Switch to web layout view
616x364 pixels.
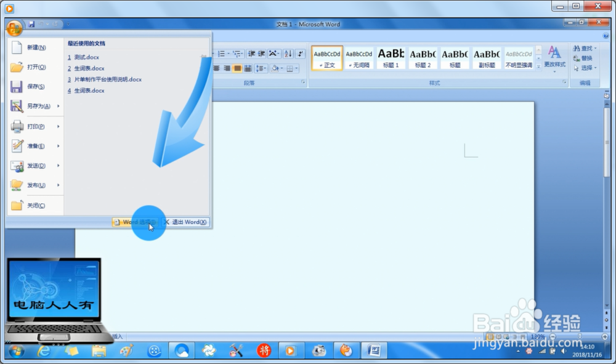(x=506, y=337)
